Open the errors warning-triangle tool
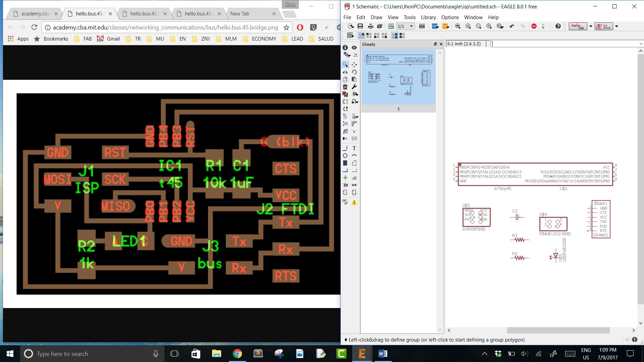The height and width of the screenshot is (362, 644). coord(354,202)
